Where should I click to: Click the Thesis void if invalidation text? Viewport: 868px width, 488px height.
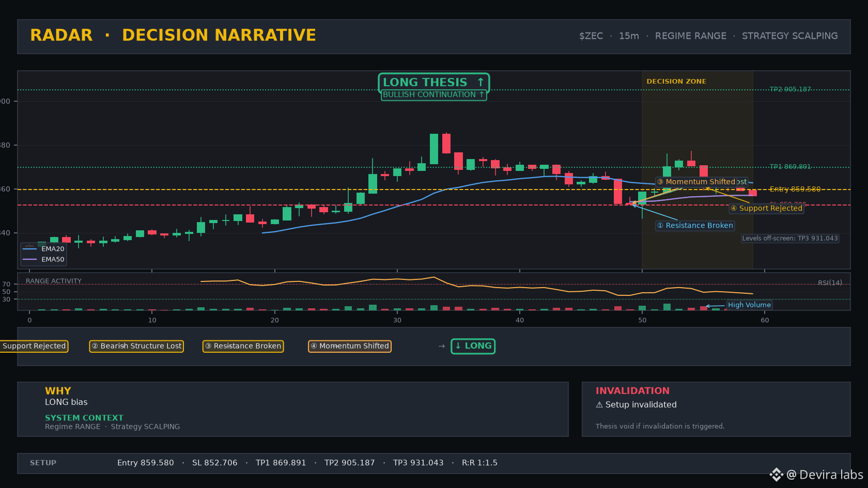pyautogui.click(x=660, y=427)
